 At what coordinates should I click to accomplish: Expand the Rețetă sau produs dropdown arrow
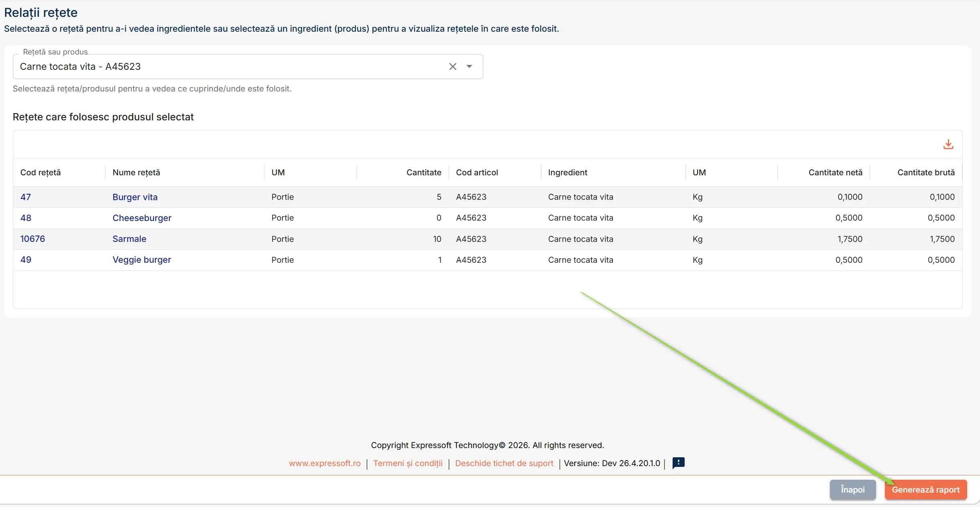(x=469, y=67)
